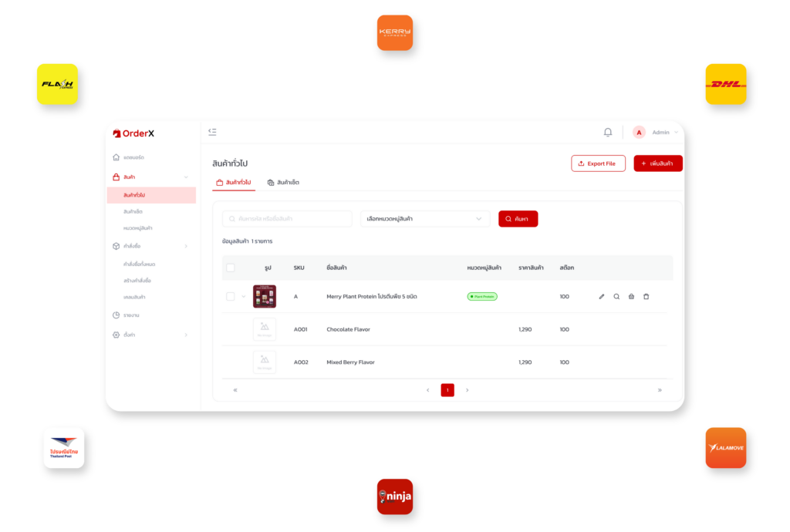790x532 pixels.
Task: Click the red Admin avatar circle
Action: coord(639,133)
